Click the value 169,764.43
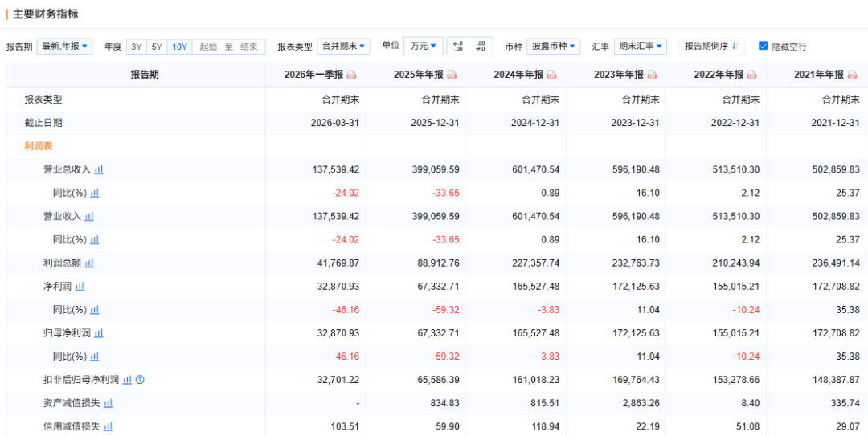The image size is (868, 436). pos(636,380)
